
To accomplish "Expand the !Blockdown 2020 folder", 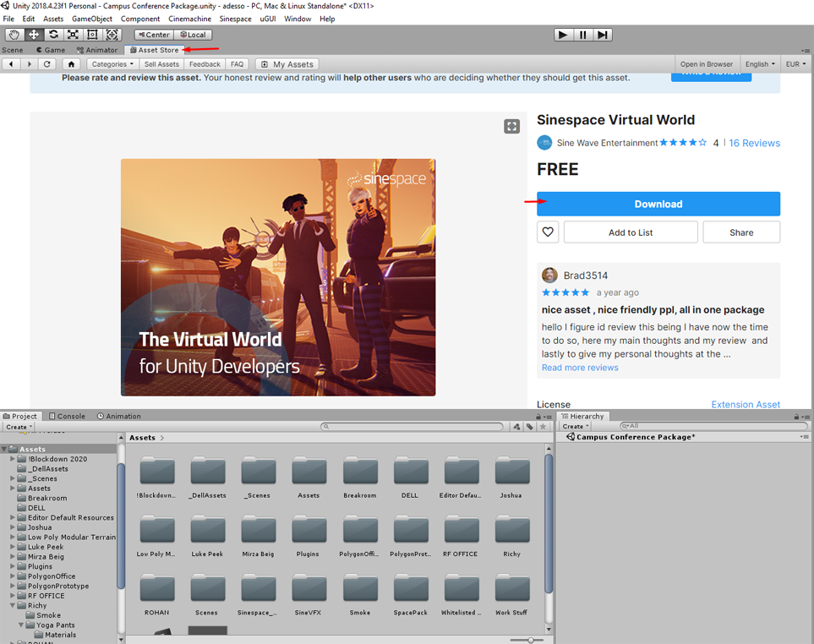I will [13, 459].
